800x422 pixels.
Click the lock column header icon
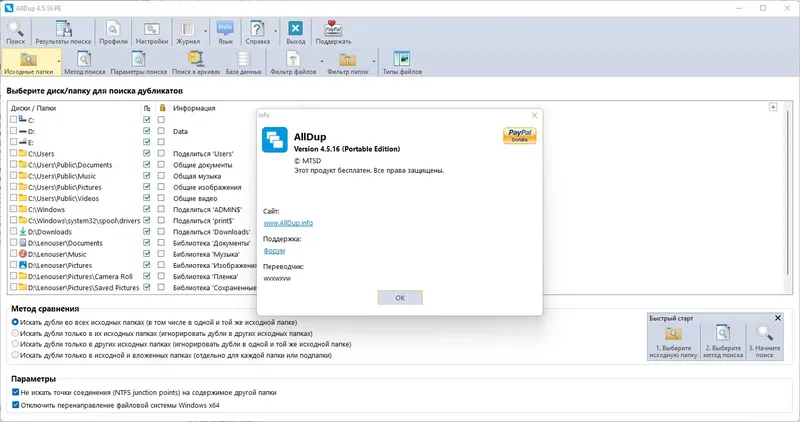coord(162,108)
